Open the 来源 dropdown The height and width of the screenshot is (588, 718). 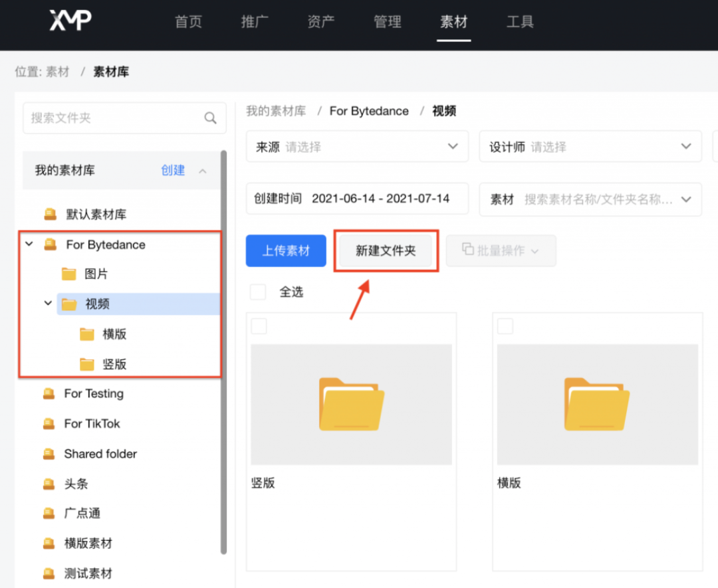(357, 146)
